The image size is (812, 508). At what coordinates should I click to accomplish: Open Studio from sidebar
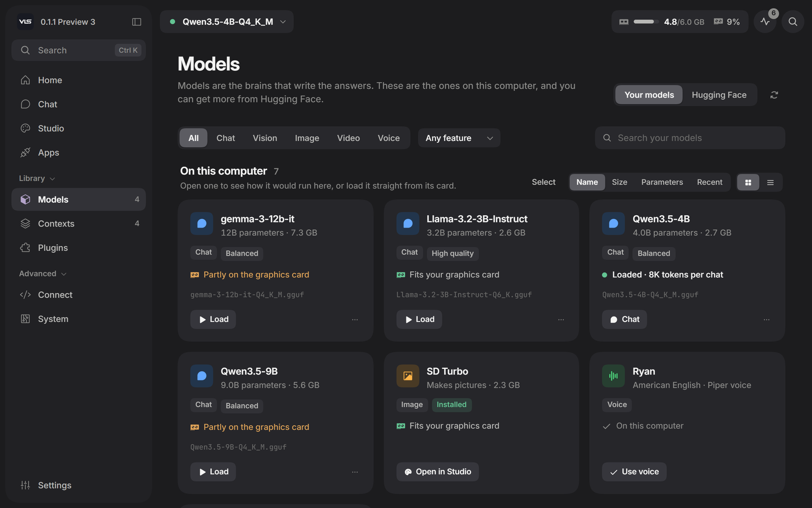[79, 129]
